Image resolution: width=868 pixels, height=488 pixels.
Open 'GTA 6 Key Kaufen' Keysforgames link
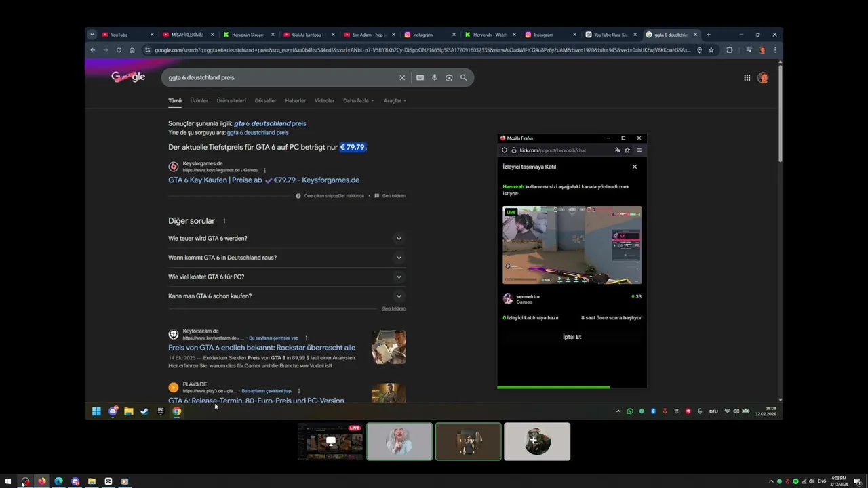coord(264,180)
